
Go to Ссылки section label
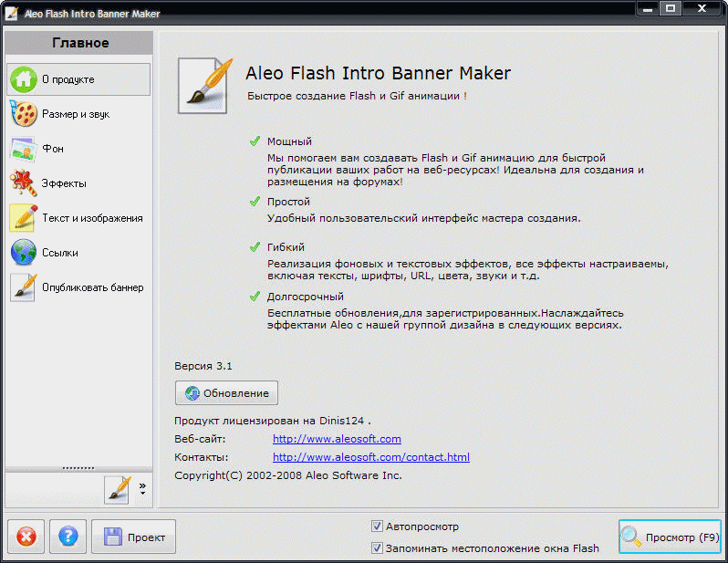click(60, 253)
